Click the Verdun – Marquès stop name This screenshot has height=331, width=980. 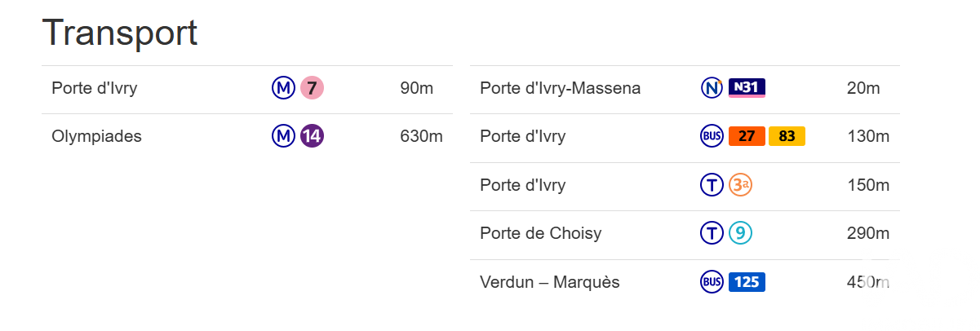(549, 282)
